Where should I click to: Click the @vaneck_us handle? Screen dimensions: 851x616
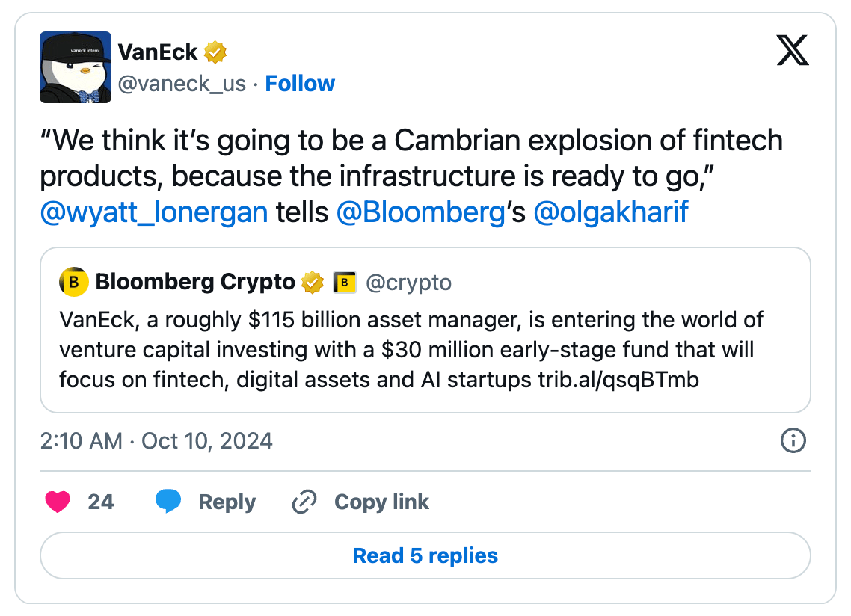point(182,84)
